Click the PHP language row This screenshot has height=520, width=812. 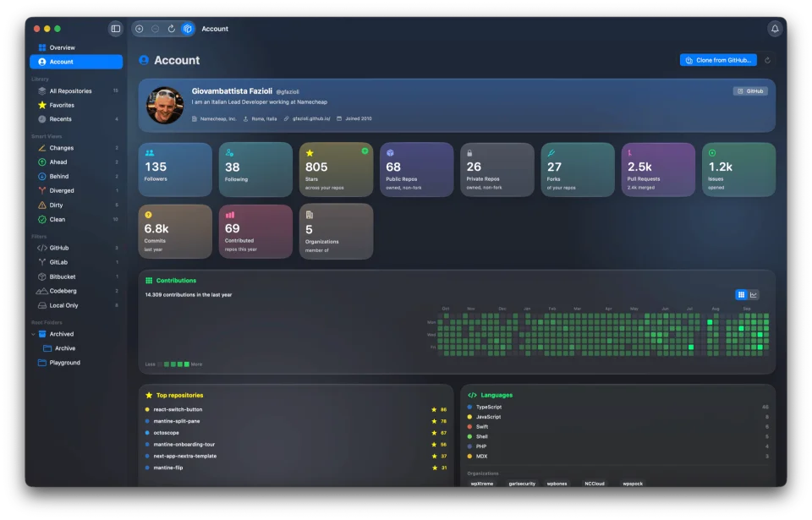(x=617, y=446)
